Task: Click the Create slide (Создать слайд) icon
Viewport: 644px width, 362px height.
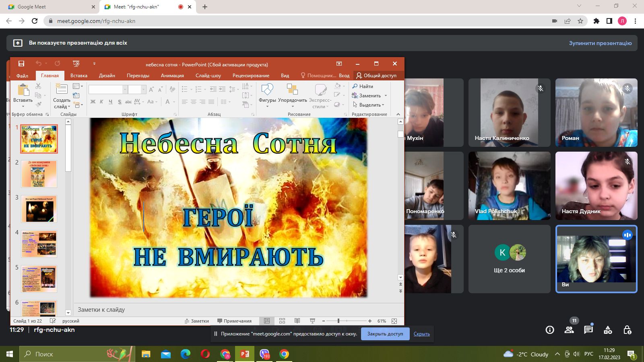Action: tap(62, 89)
